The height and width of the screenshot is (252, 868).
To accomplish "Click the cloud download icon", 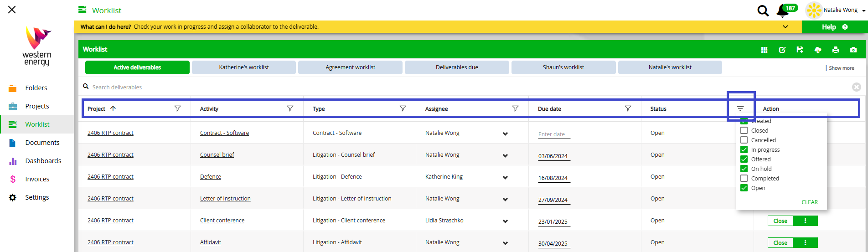I will [818, 50].
